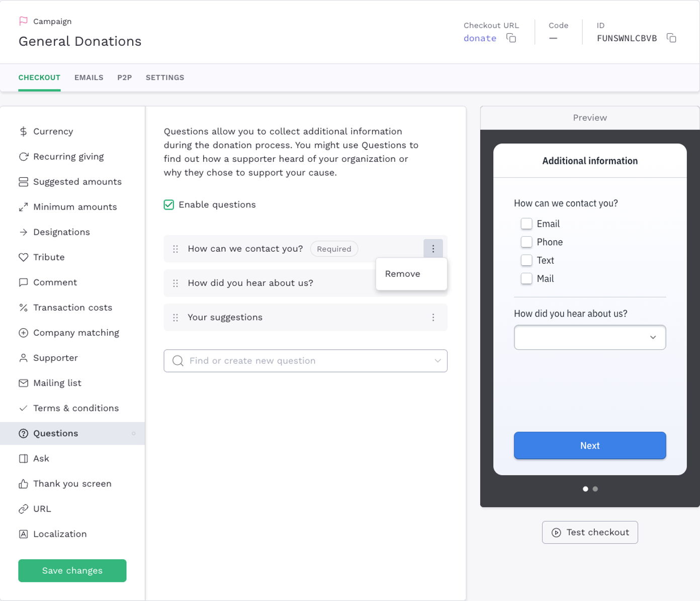Viewport: 700px width, 601px height.
Task: Check the Email option in preview
Action: (x=527, y=224)
